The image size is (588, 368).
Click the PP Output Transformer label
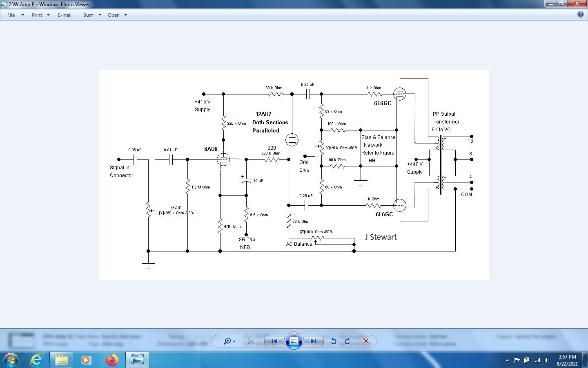(x=445, y=121)
